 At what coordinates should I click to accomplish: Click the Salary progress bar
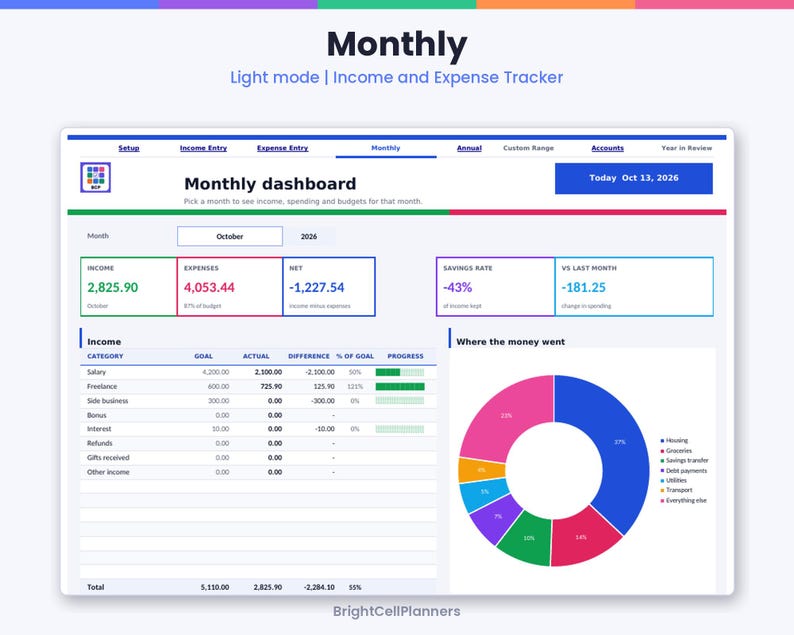[400, 372]
